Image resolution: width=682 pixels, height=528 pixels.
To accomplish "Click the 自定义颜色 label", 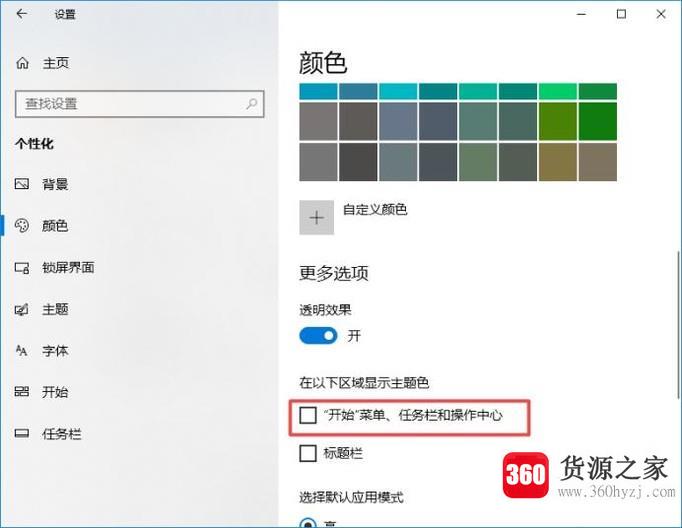I will tap(375, 210).
